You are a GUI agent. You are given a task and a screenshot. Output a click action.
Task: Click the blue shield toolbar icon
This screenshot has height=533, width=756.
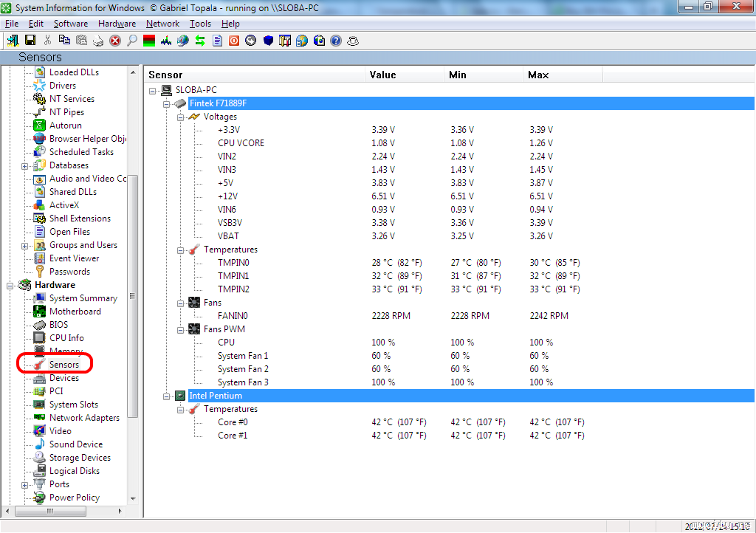pos(268,41)
